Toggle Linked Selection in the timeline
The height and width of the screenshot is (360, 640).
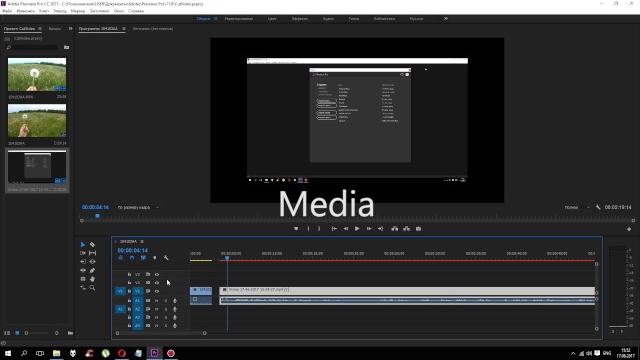143,258
